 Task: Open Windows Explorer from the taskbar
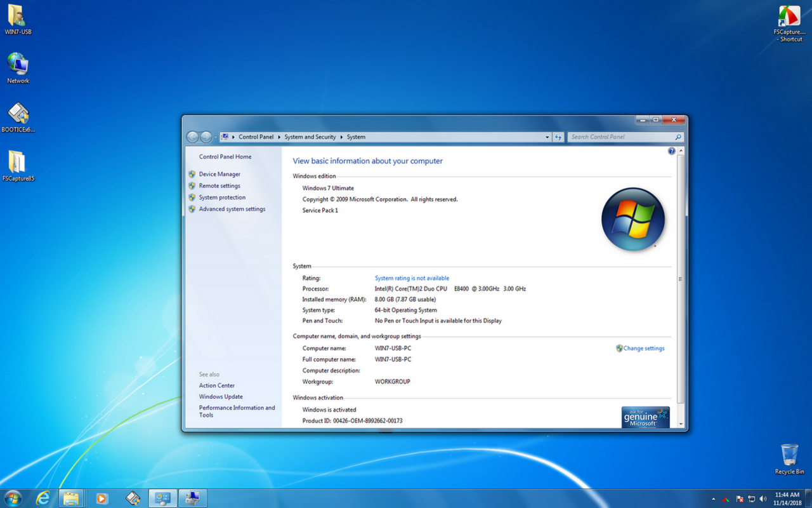tap(71, 498)
